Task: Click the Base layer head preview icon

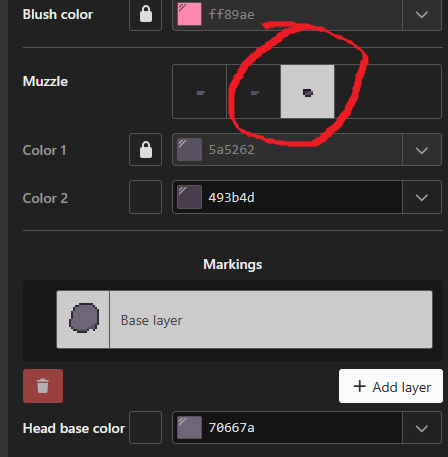Action: point(84,319)
